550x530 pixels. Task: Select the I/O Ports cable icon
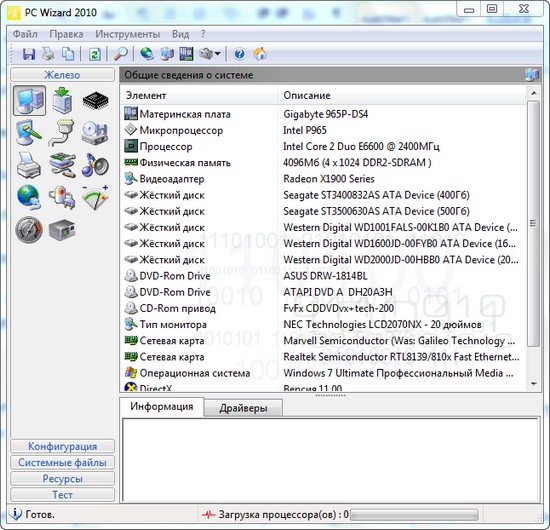point(62,133)
